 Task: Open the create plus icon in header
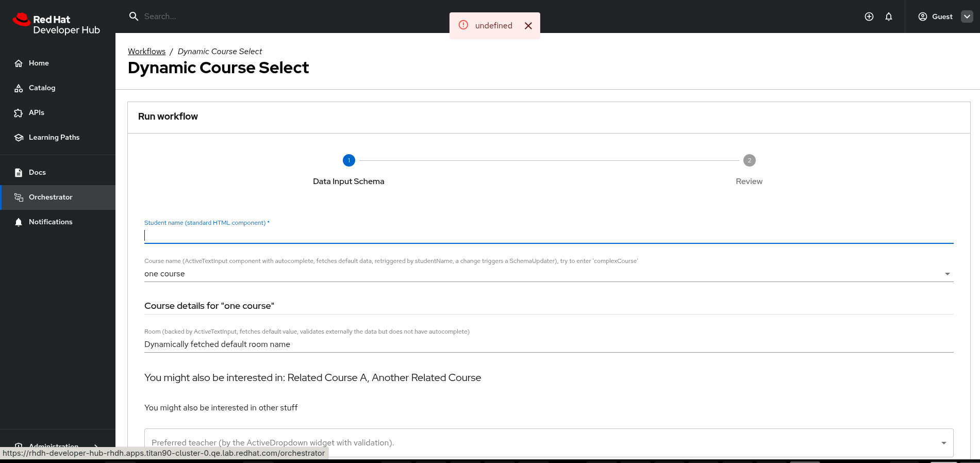[x=869, y=16]
